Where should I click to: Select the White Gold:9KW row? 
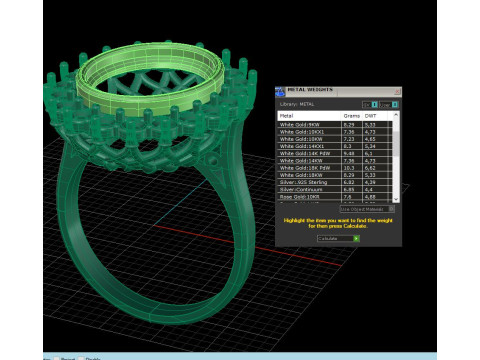pos(335,125)
